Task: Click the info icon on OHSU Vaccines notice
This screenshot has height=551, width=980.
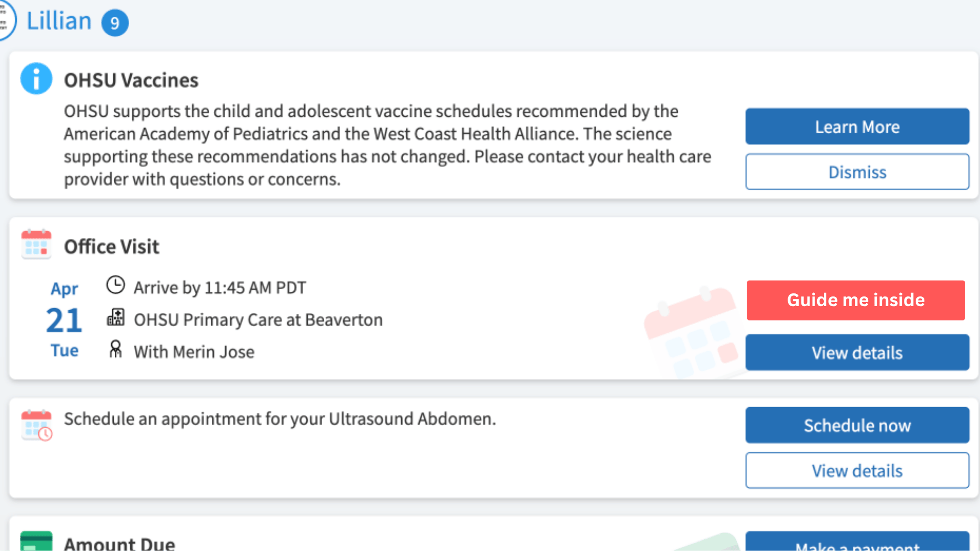Action: tap(36, 78)
